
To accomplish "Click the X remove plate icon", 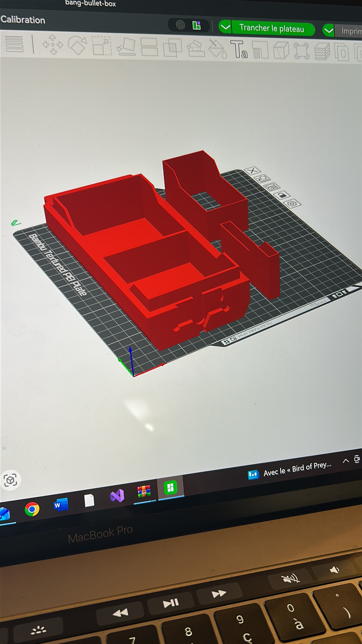I will coord(252,171).
